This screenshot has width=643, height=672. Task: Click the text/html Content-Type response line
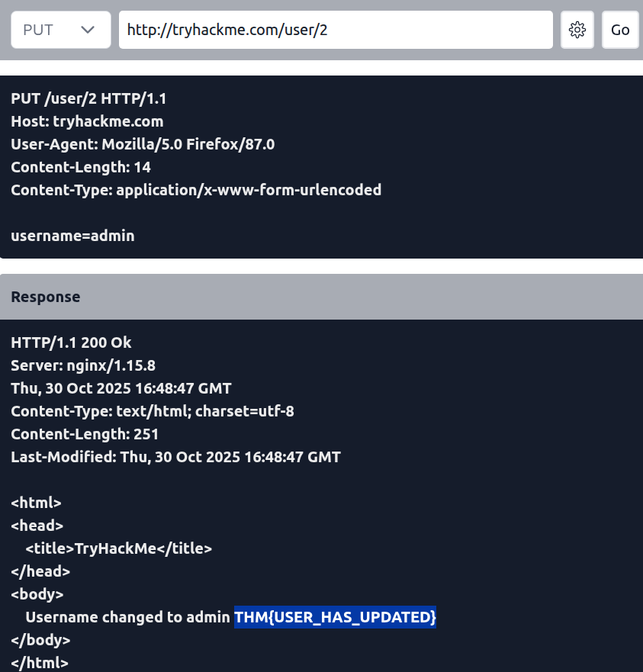153,411
